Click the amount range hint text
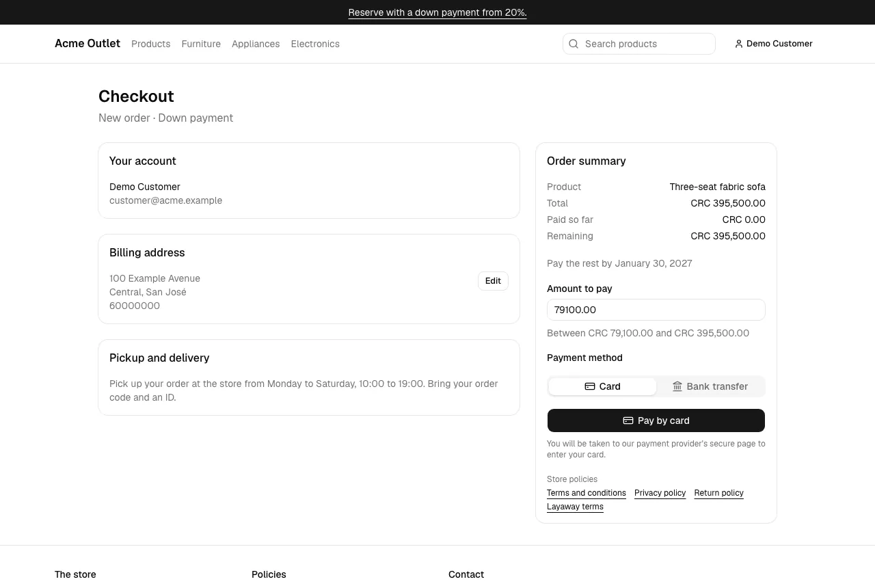This screenshot has width=875, height=588. point(648,333)
